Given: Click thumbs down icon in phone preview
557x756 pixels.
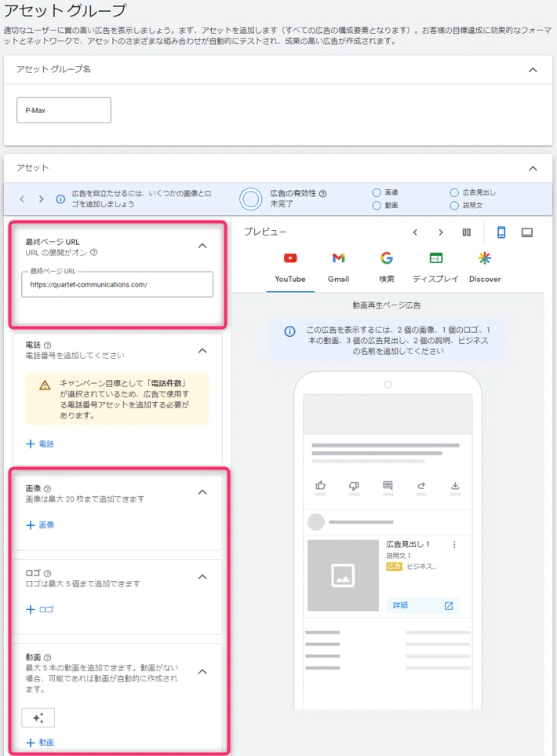Looking at the screenshot, I should pyautogui.click(x=354, y=485).
